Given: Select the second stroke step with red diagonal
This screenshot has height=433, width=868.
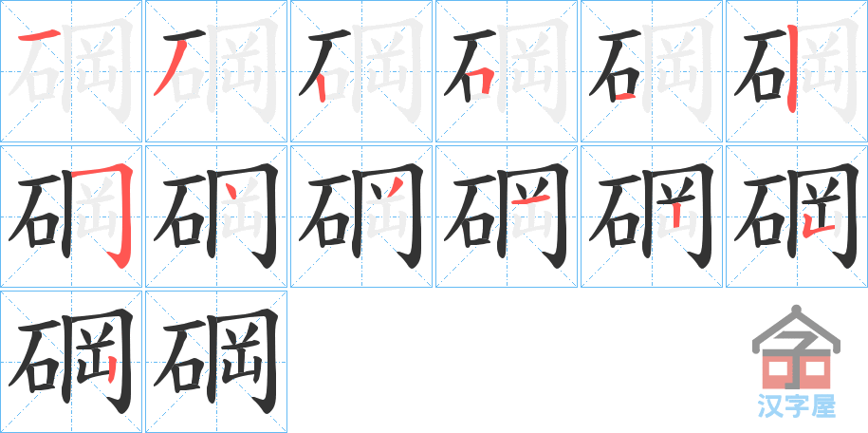Looking at the screenshot, I should click(x=216, y=71).
